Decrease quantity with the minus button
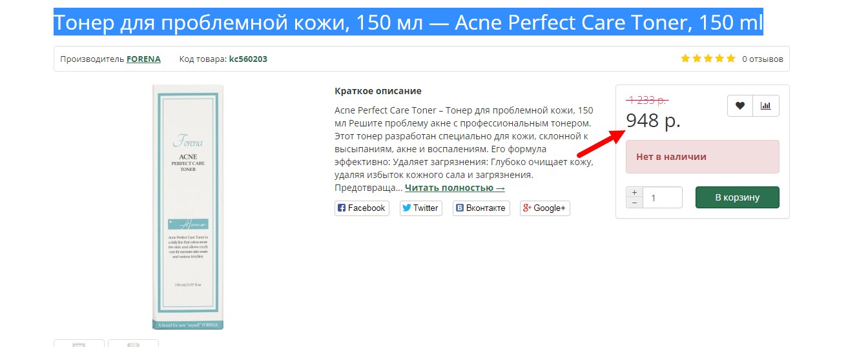The height and width of the screenshot is (347, 868). coord(635,203)
